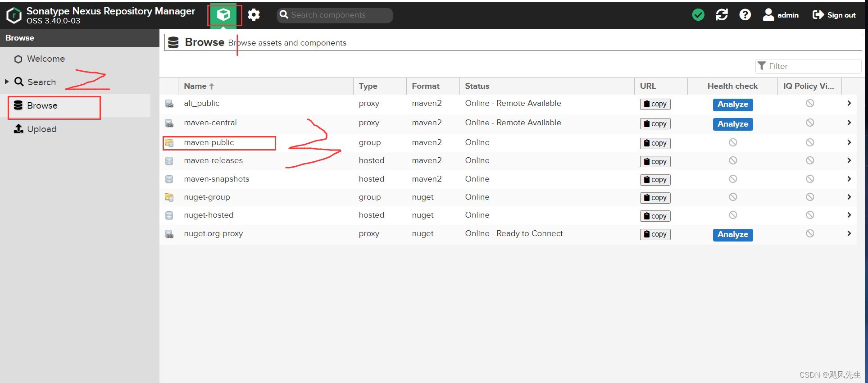The height and width of the screenshot is (383, 868).
Task: Expand ali_public row chevron
Action: click(849, 103)
